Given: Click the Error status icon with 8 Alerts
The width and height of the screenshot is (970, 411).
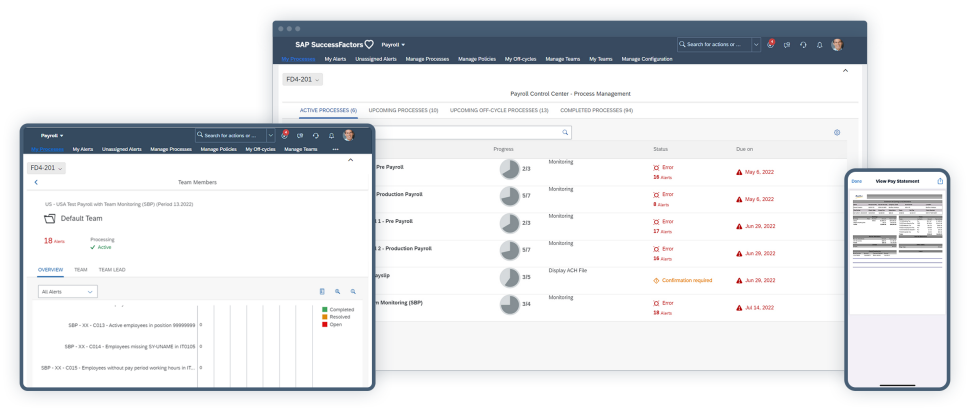Looking at the screenshot, I should coord(656,194).
